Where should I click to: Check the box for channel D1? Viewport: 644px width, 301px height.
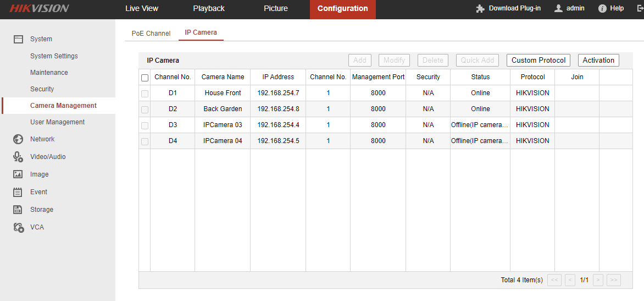(x=145, y=94)
